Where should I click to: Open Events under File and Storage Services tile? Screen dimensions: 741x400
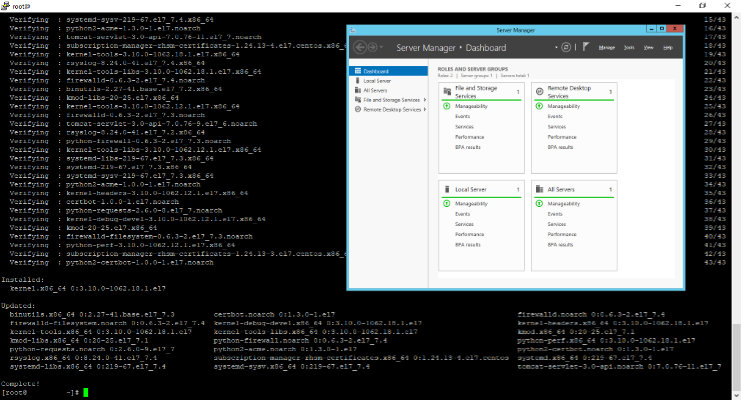pyautogui.click(x=462, y=116)
